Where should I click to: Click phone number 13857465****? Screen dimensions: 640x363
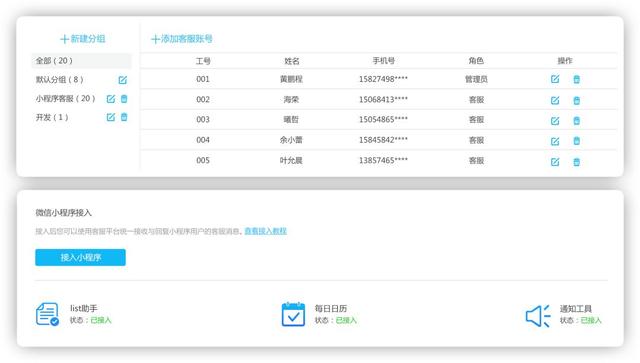[x=383, y=160]
